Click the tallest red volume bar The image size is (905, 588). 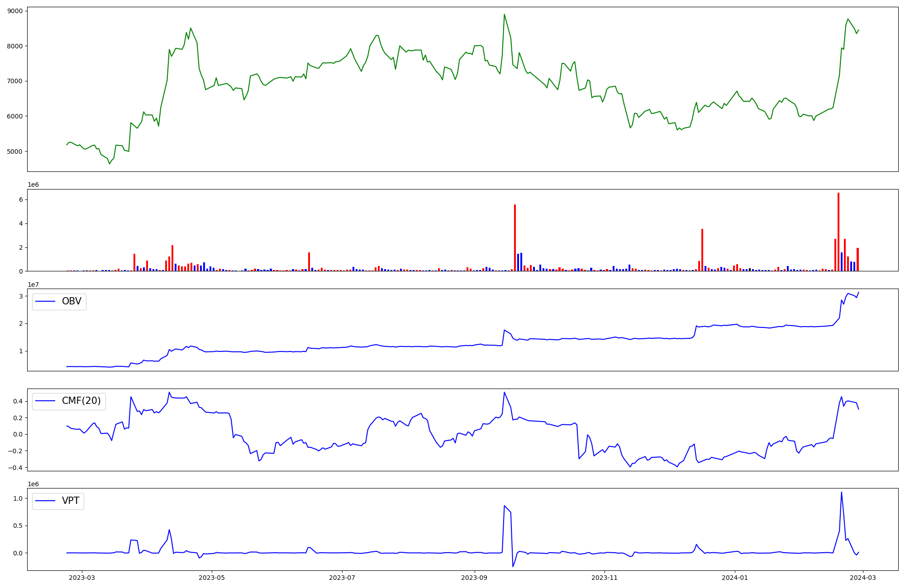point(838,232)
